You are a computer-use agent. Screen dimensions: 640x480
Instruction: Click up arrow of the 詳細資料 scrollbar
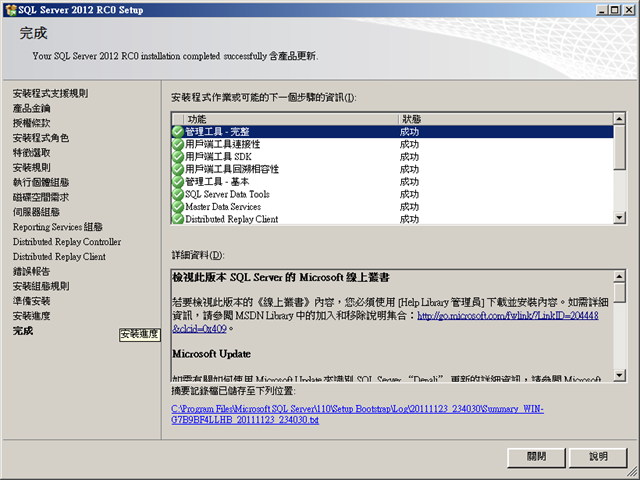tap(619, 276)
